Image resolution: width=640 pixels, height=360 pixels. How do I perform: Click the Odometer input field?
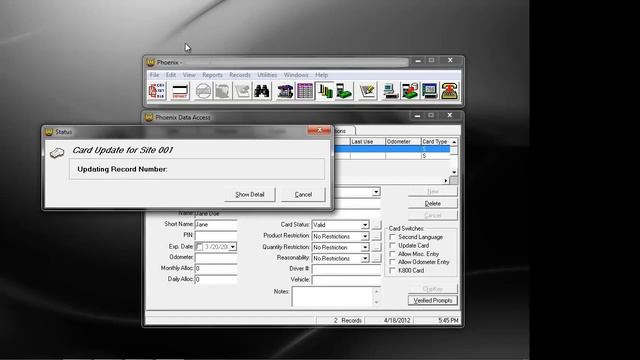(216, 258)
